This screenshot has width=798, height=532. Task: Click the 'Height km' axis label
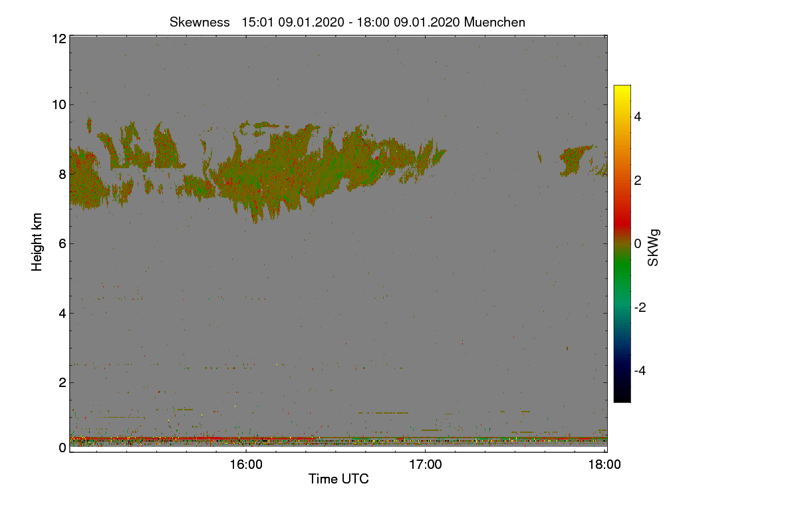tap(38, 242)
